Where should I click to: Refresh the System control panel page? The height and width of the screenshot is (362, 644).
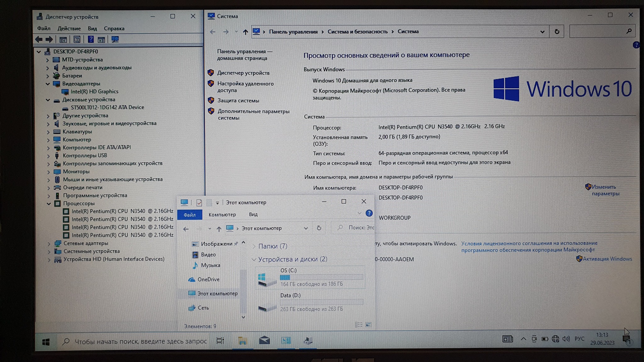[557, 31]
